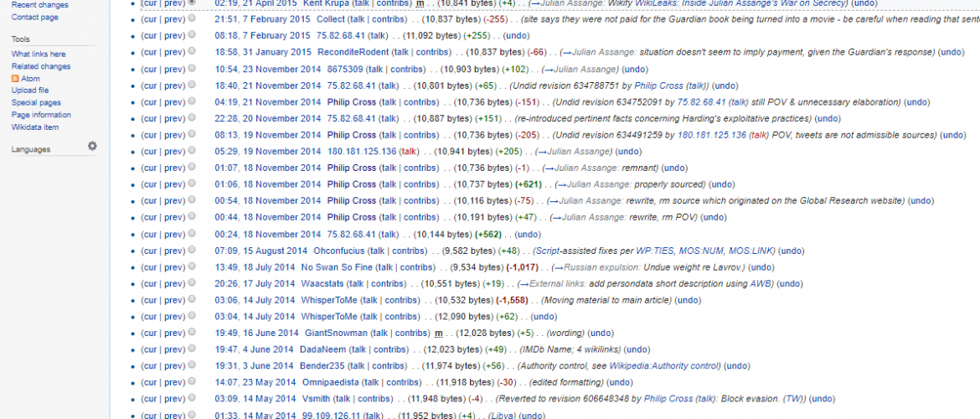This screenshot has height=419, width=980.
Task: Click "cur" for the 13:49, 18 July 2014 revision
Action: (149, 267)
